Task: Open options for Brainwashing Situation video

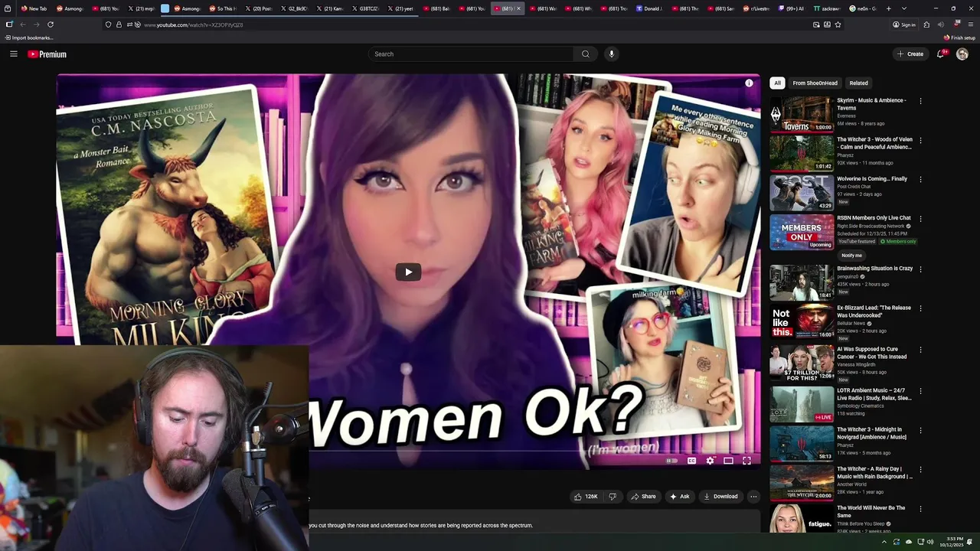Action: click(x=920, y=269)
